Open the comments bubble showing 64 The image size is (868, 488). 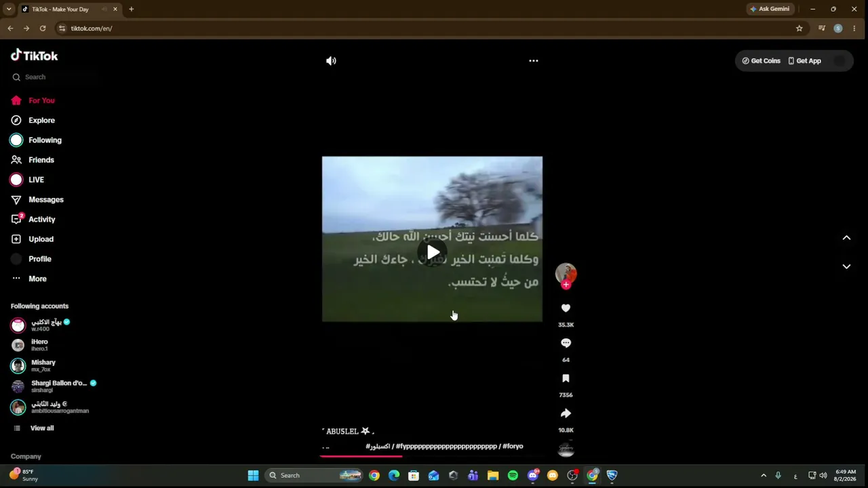click(x=566, y=344)
